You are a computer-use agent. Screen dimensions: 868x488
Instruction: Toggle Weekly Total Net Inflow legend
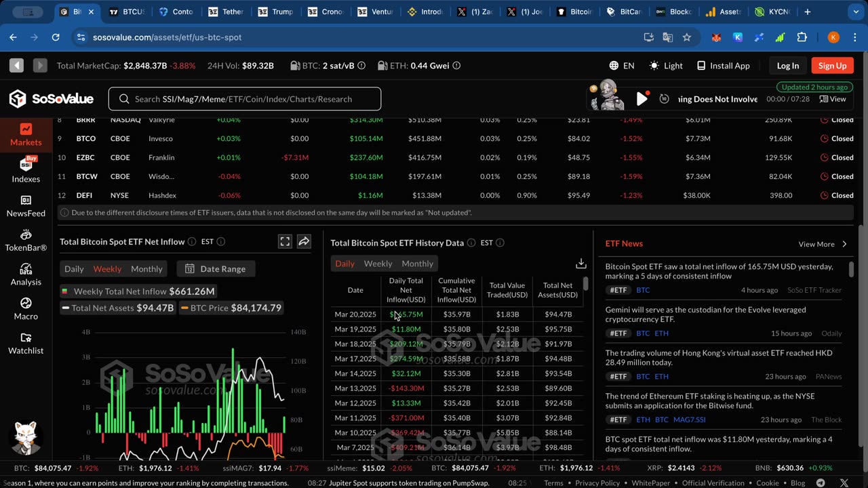pyautogui.click(x=138, y=291)
